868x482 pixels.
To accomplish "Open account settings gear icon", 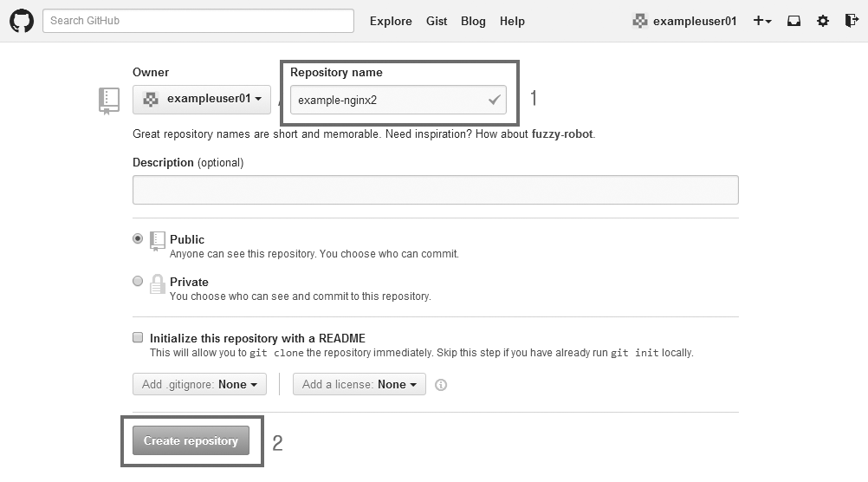I will click(x=823, y=21).
